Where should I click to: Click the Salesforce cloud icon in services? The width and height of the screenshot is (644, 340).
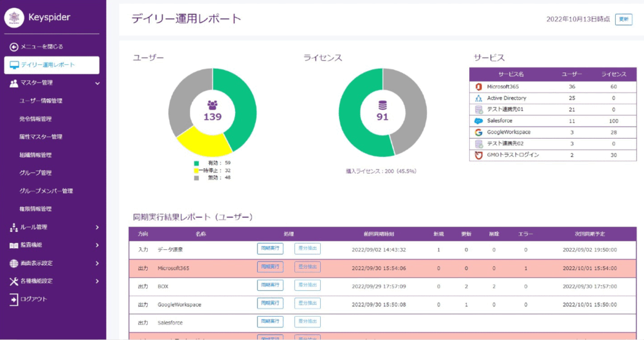[x=479, y=121]
